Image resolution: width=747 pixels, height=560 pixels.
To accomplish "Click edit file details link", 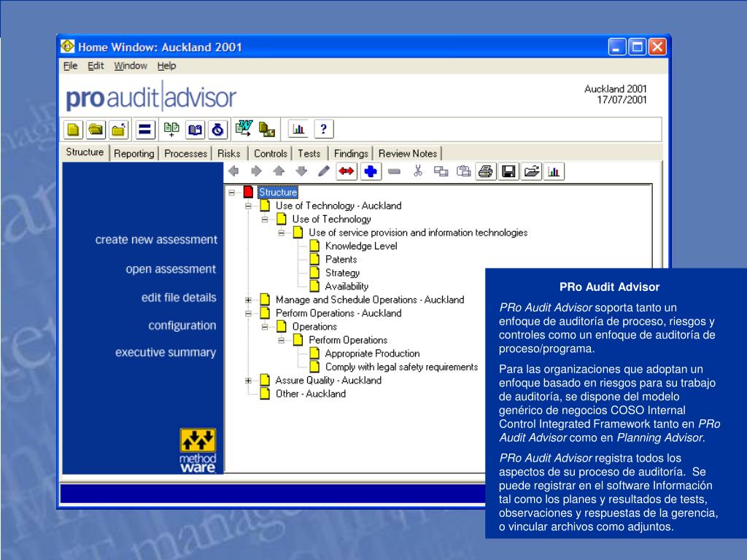I will [179, 297].
